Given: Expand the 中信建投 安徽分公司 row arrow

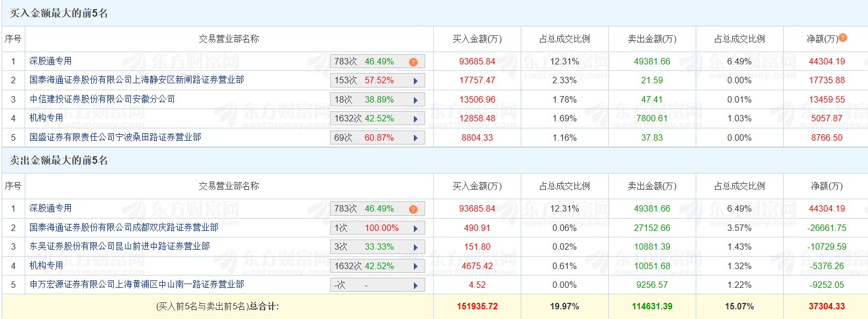Looking at the screenshot, I should pos(415,100).
